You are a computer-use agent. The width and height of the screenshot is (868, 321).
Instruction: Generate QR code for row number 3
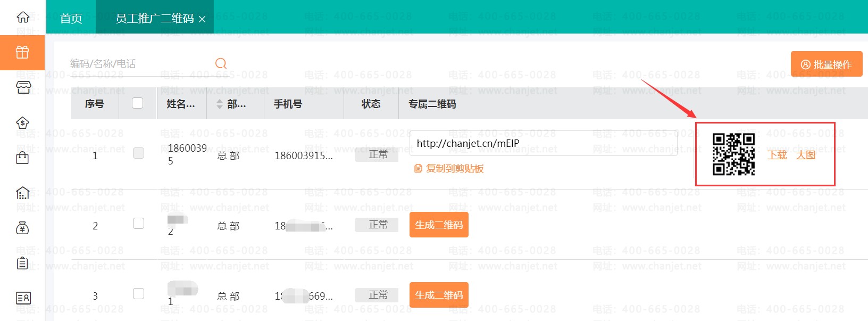(x=439, y=295)
